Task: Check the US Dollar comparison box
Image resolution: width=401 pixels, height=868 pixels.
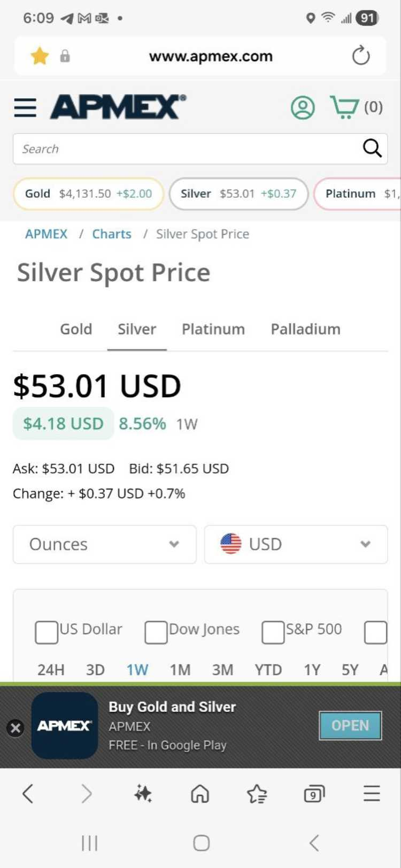Action: 47,632
